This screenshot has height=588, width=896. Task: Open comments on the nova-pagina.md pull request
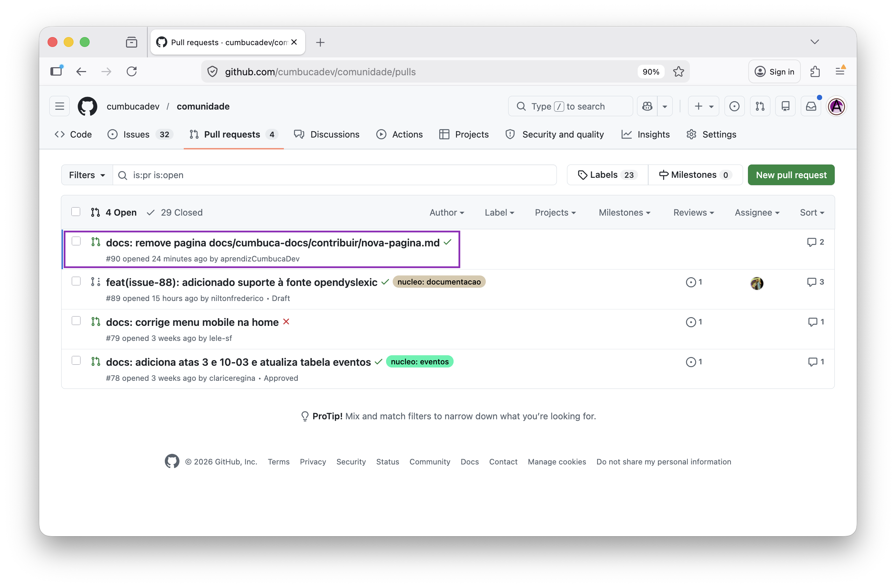pyautogui.click(x=815, y=242)
